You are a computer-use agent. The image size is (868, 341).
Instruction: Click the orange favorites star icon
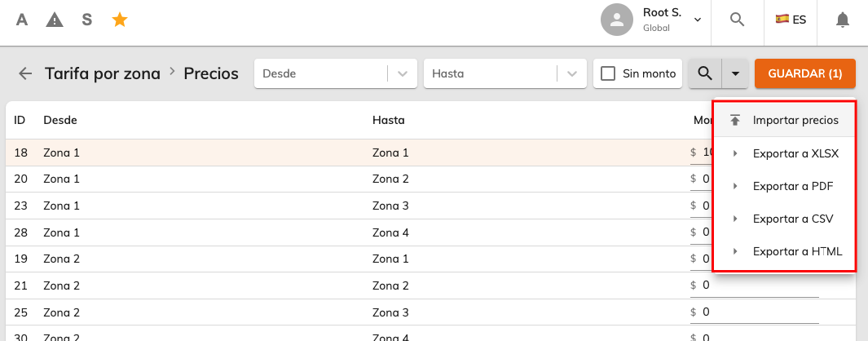(120, 20)
